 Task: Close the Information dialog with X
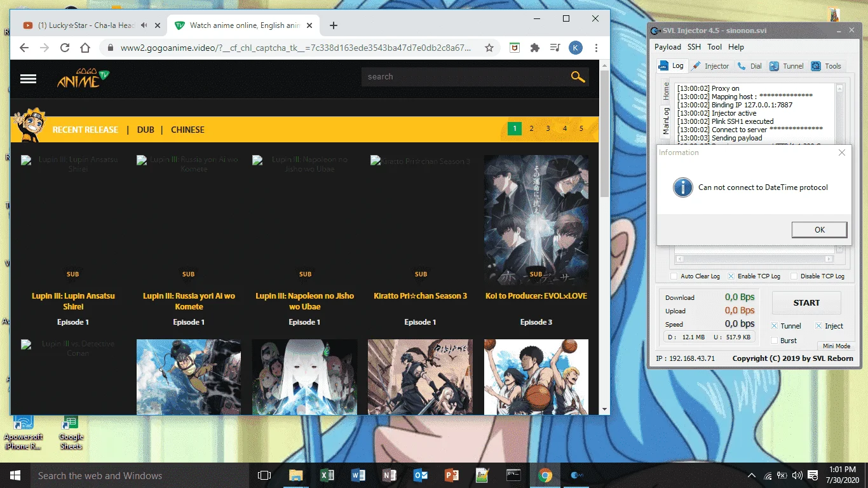click(842, 152)
